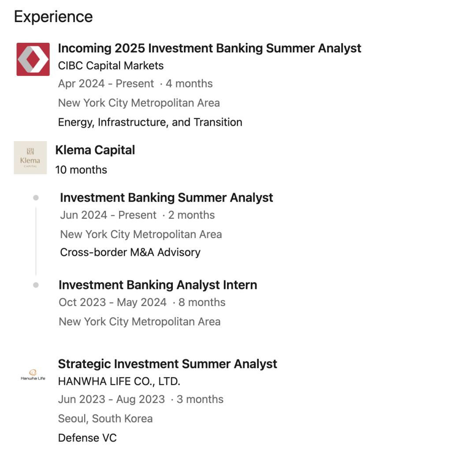476x452 pixels.
Task: Open the Klema Capital company heading
Action: [x=95, y=150]
